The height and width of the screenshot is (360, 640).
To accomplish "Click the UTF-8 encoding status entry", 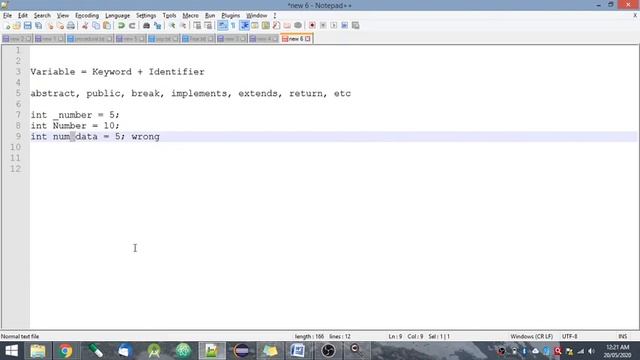I will (x=570, y=336).
